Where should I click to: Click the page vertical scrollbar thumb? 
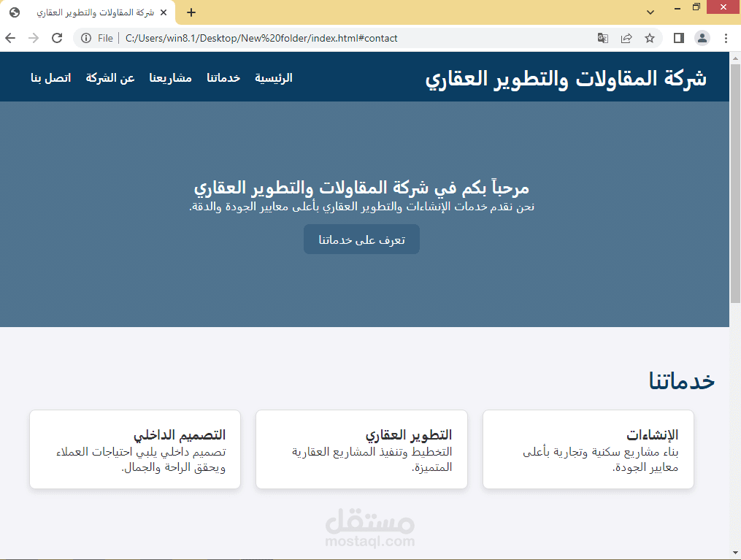[735, 183]
